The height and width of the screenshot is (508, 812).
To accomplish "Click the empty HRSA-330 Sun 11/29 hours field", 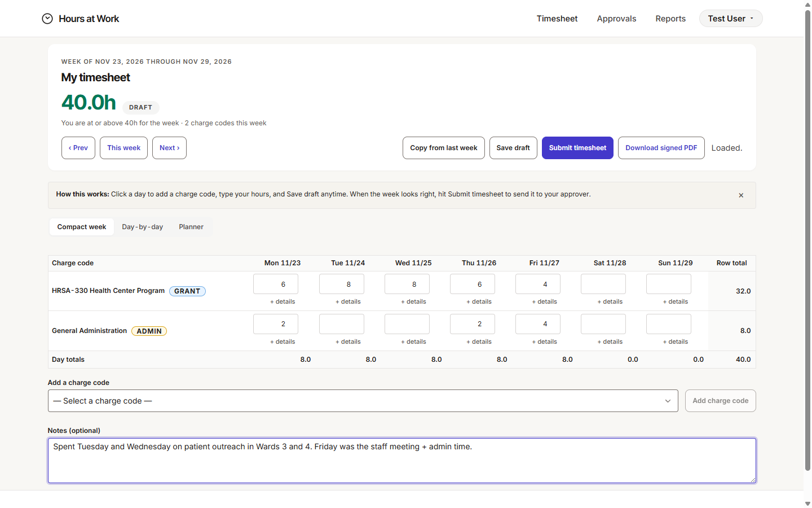I will (x=669, y=284).
